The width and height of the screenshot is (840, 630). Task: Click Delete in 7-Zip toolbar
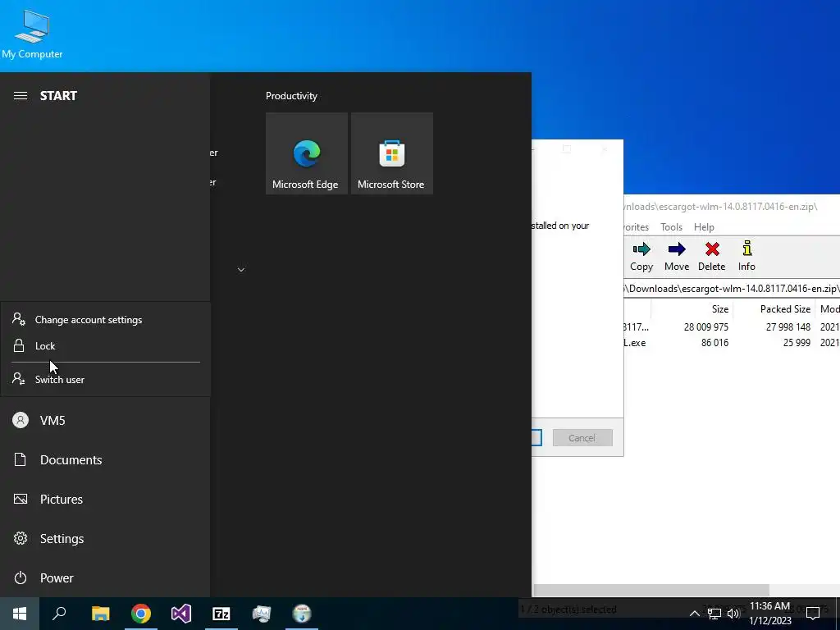[x=711, y=257]
